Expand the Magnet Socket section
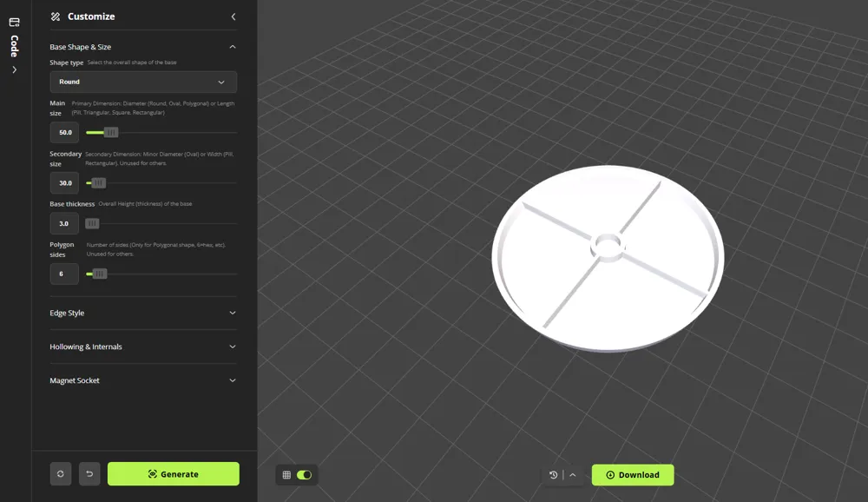Viewport: 868px width, 502px height. (x=233, y=380)
